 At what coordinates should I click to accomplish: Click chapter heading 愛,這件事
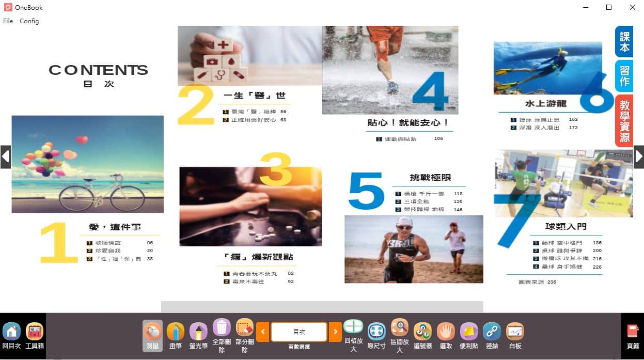115,227
